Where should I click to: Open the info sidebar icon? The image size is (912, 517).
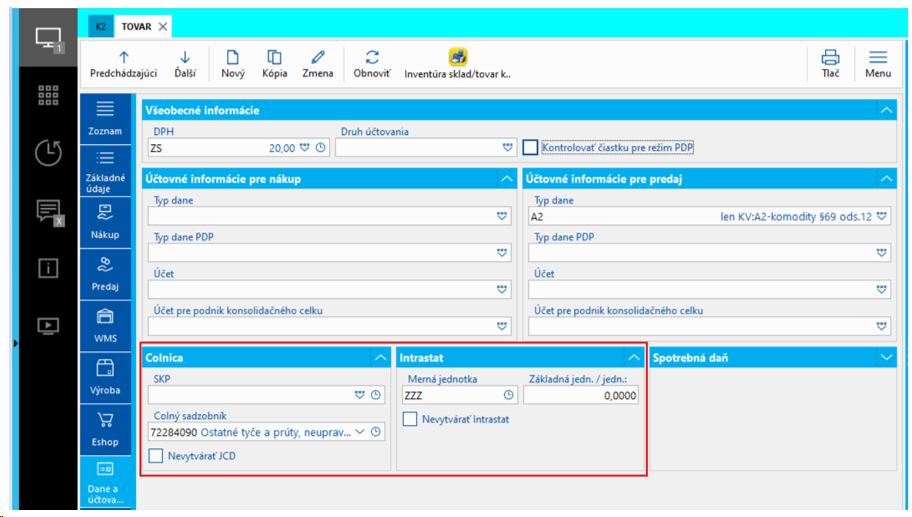coord(48,268)
